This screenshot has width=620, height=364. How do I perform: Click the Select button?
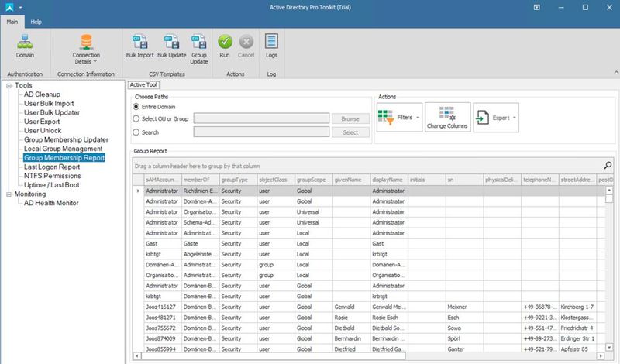click(x=350, y=132)
